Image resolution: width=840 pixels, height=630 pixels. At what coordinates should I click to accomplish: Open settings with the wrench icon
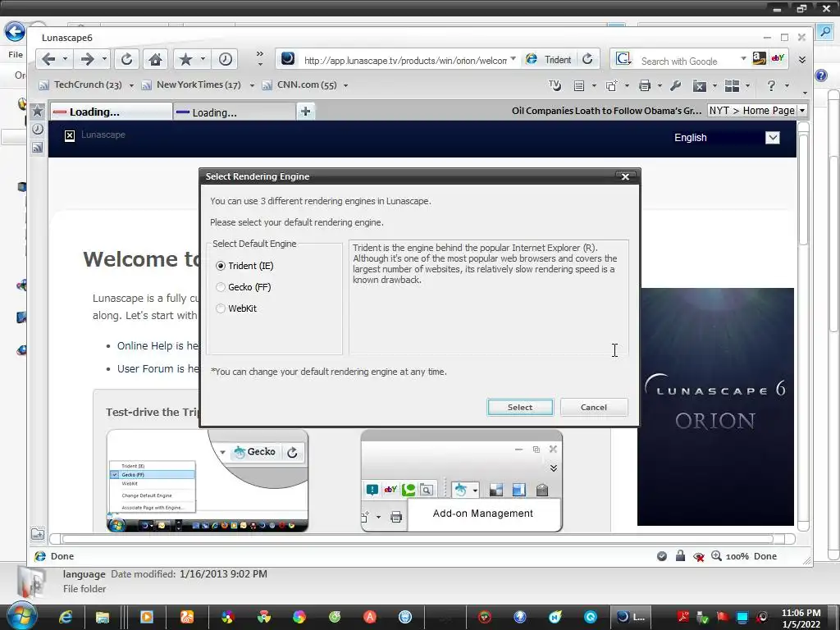pyautogui.click(x=676, y=85)
